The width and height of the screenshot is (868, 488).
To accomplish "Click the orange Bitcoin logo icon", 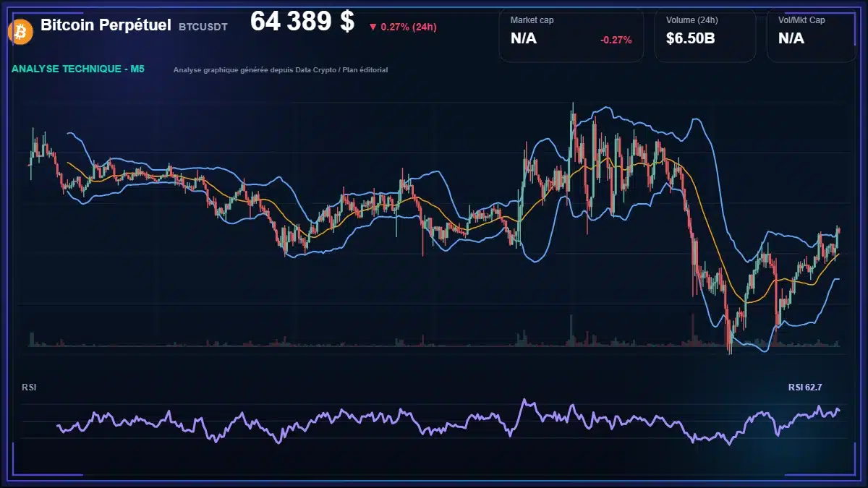I will [x=19, y=31].
